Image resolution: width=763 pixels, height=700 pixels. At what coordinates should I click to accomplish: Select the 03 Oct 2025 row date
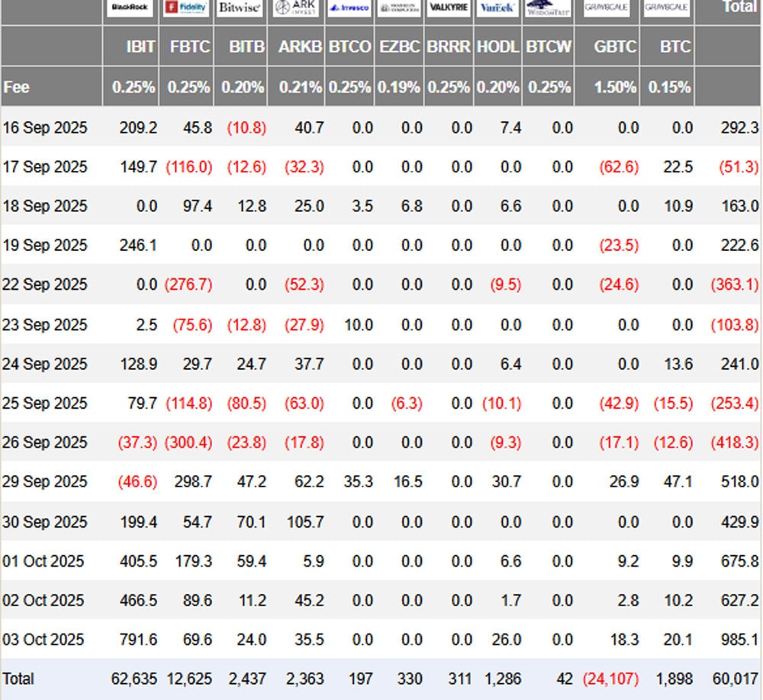(x=45, y=639)
